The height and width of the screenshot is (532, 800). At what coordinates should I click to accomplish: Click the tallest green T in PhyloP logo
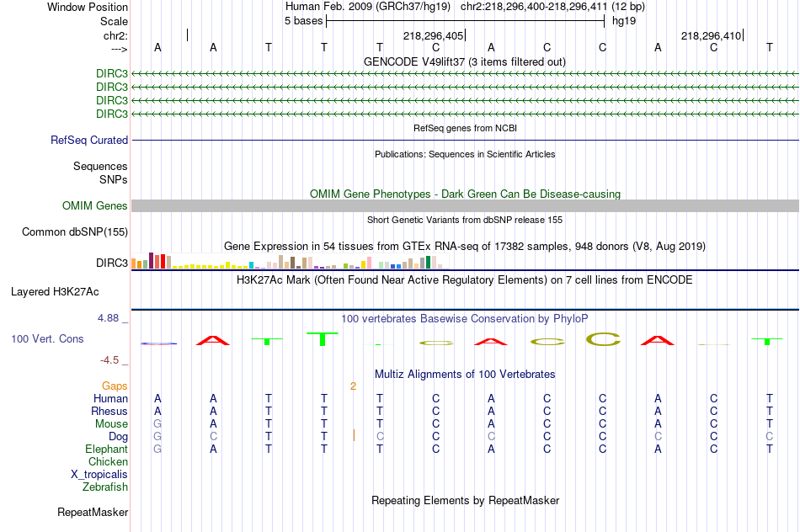coord(323,339)
